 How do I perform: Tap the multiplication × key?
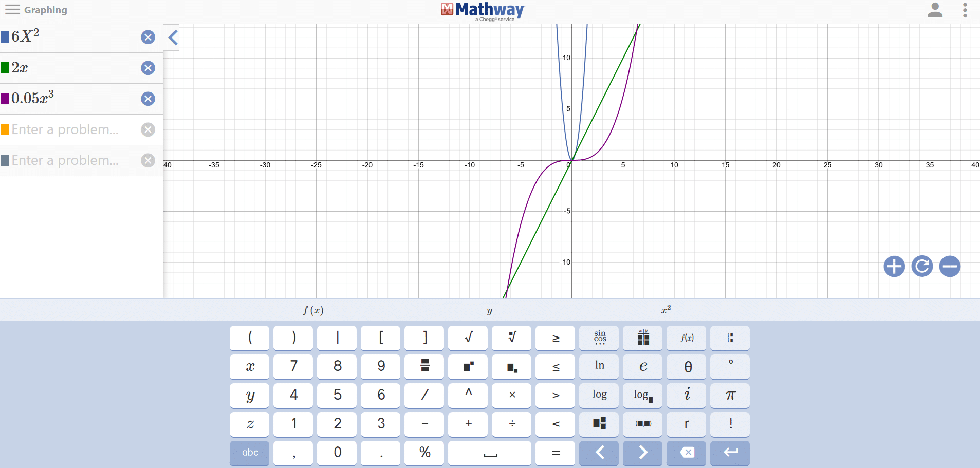512,395
